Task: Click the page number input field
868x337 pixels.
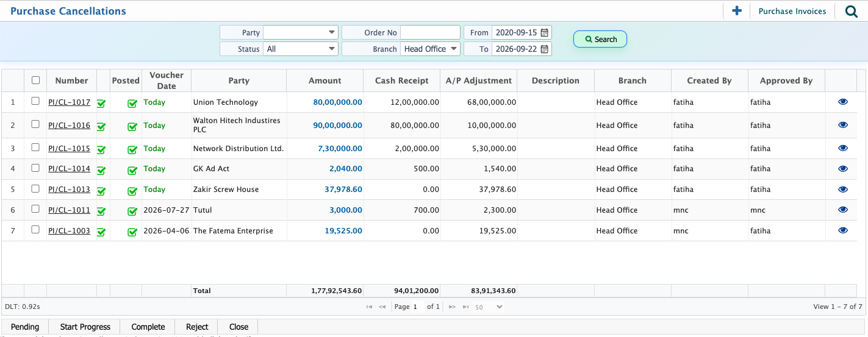Action: [x=417, y=307]
